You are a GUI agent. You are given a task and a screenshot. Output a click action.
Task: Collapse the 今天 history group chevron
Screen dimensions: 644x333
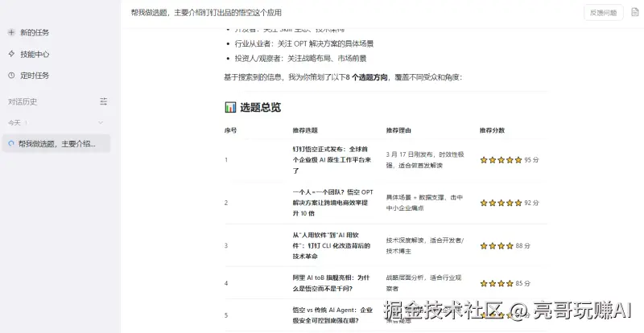[101, 122]
